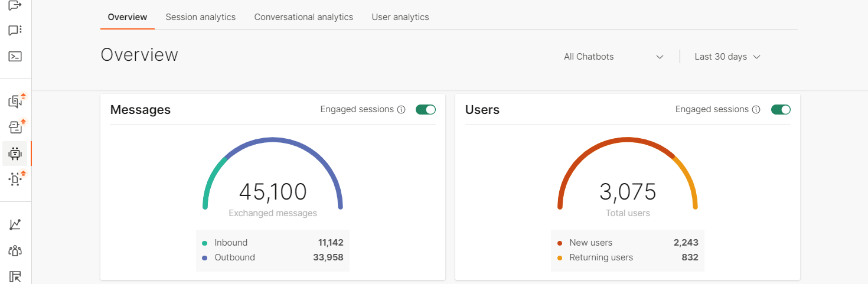Click info icon beside Messages Engaged sessions
Image resolution: width=868 pixels, height=284 pixels.
click(x=402, y=110)
